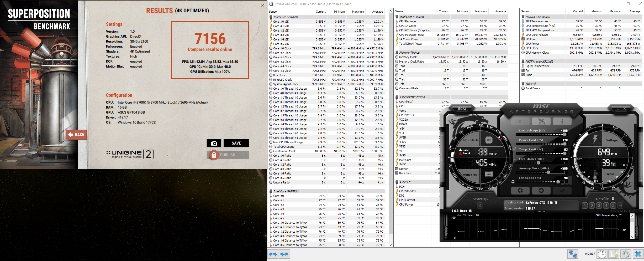The width and height of the screenshot is (644, 261).
Task: Select NZXT Kraken X52/X62 group header
Action: click(539, 62)
